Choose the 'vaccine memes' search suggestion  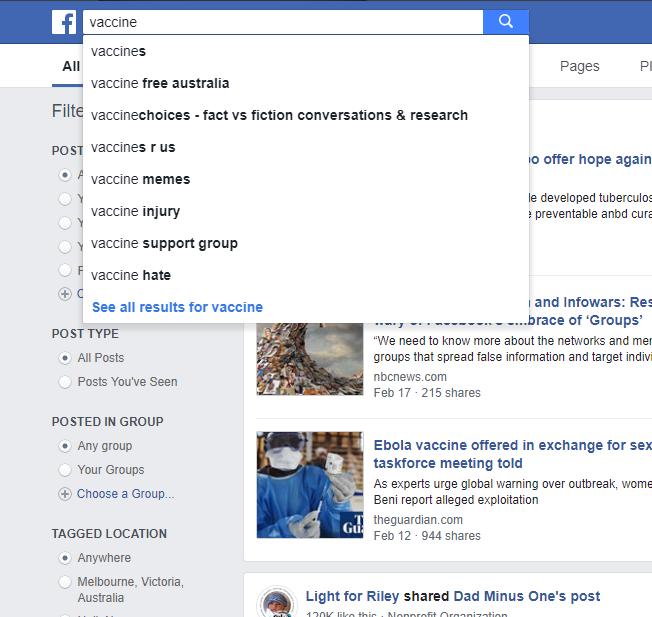(x=140, y=179)
